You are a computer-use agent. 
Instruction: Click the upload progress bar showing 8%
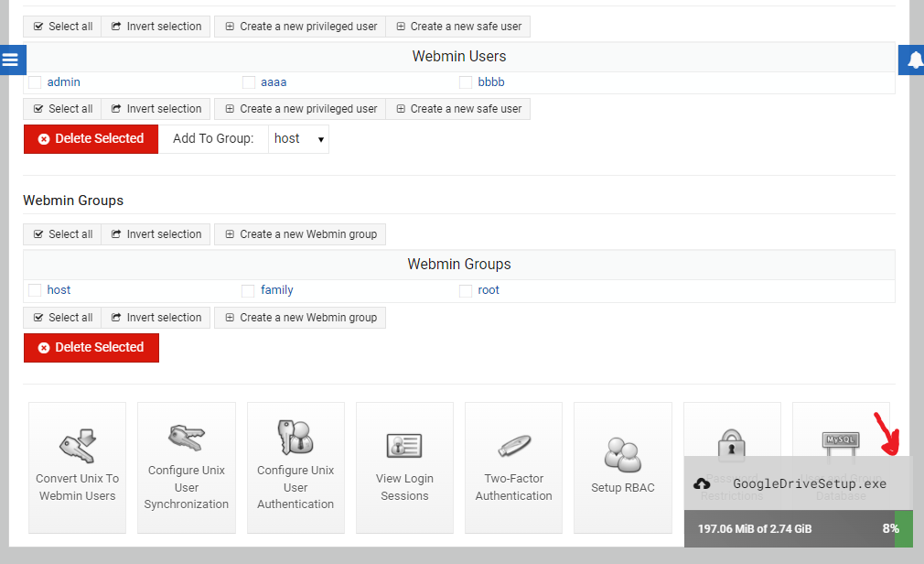(799, 528)
